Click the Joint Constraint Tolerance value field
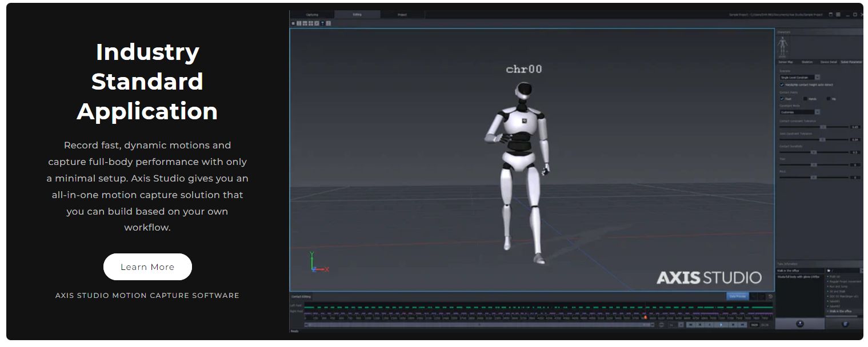 point(855,139)
